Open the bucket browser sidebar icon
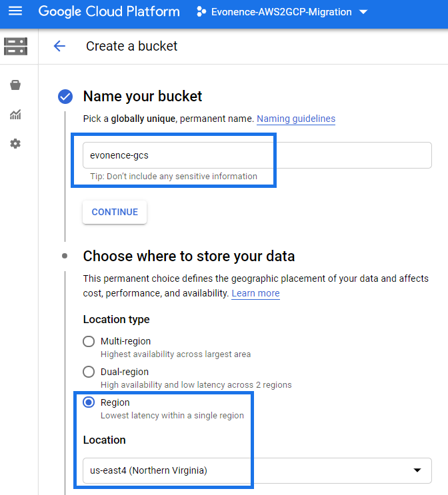Viewport: 448px width, 495px height. (x=15, y=85)
